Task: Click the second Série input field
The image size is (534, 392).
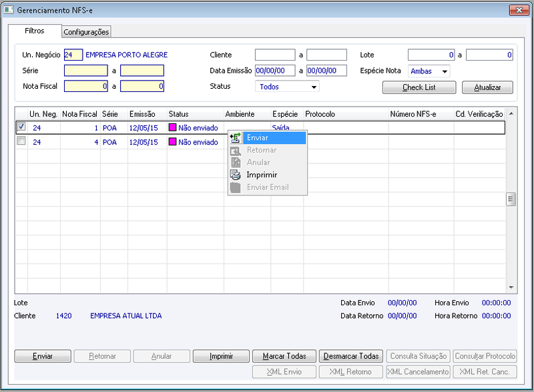Action: pyautogui.click(x=142, y=71)
